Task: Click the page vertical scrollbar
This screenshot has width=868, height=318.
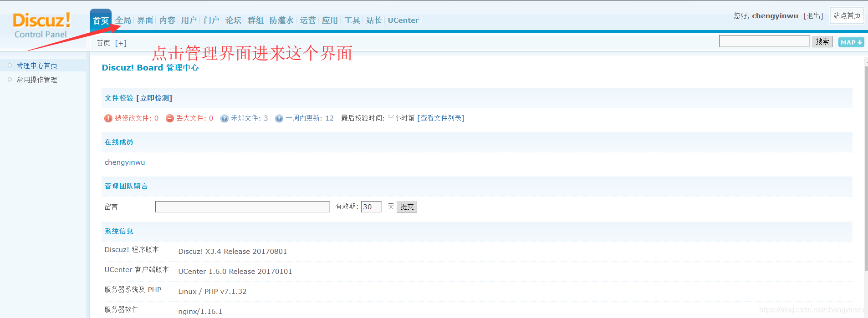Action: click(866, 168)
